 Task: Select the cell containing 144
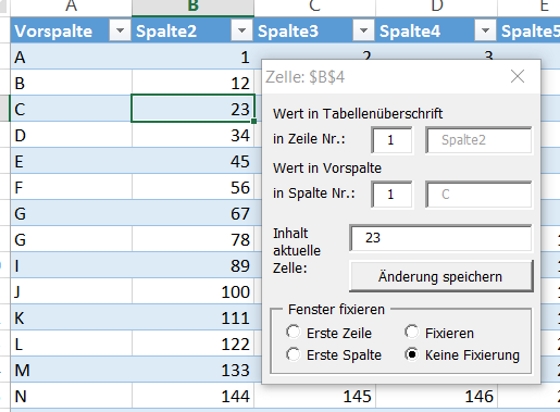click(193, 396)
